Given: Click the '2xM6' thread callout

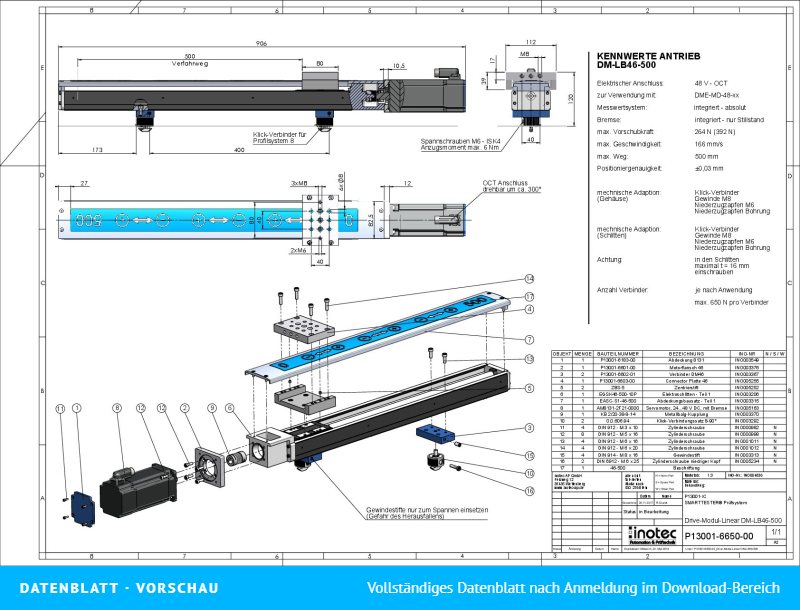Looking at the screenshot, I should click(298, 250).
